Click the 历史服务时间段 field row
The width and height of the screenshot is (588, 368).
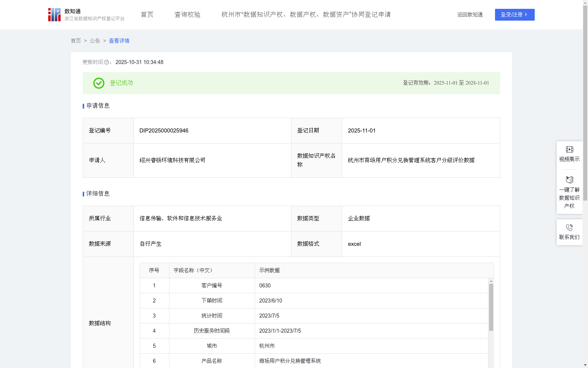point(314,331)
